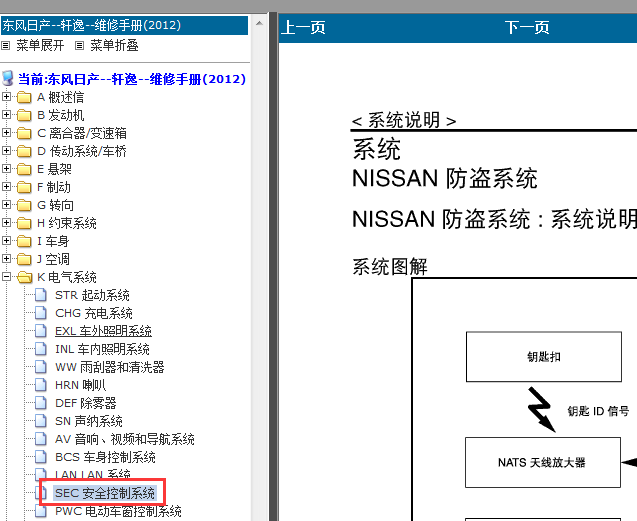Click the folder icon for H 约束系统

point(24,223)
